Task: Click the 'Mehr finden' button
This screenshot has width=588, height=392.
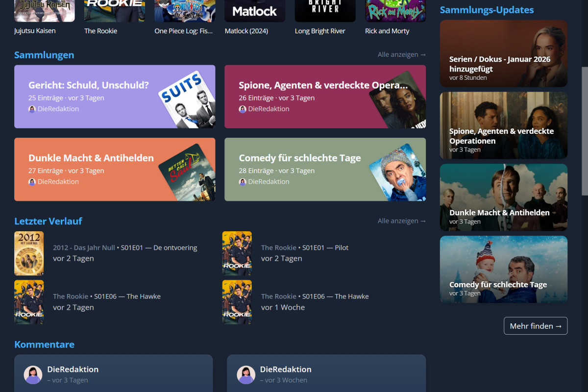Action: pyautogui.click(x=536, y=326)
